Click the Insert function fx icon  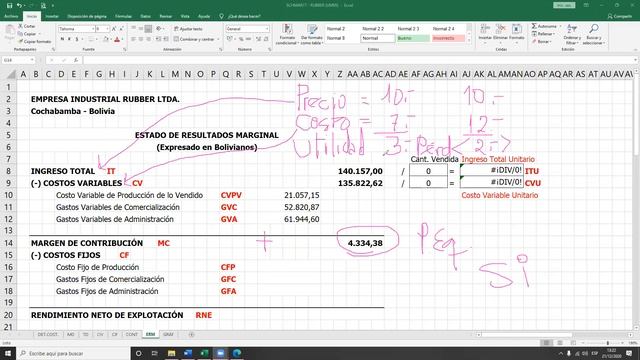point(76,60)
